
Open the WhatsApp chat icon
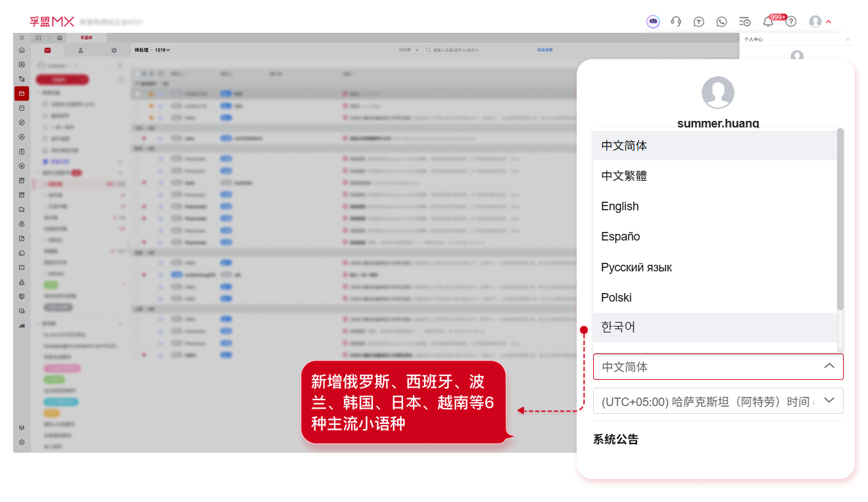pyautogui.click(x=721, y=22)
